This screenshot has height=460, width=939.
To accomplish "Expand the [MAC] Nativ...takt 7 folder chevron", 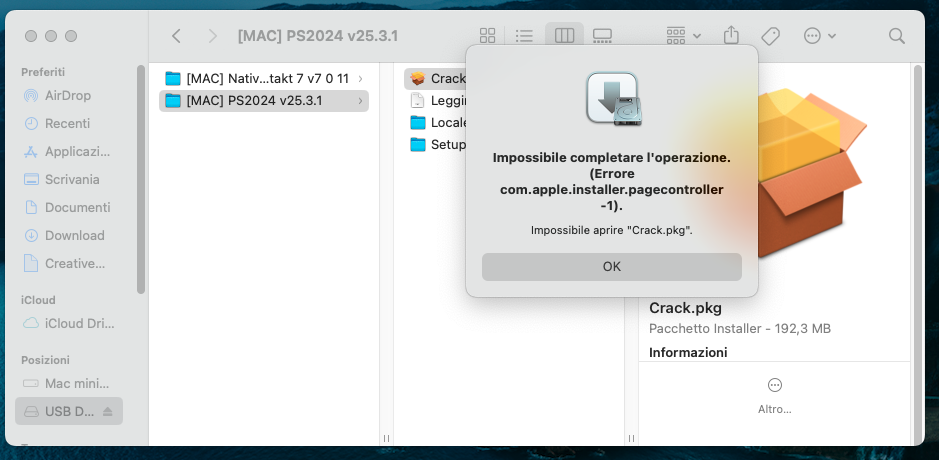I will point(360,78).
